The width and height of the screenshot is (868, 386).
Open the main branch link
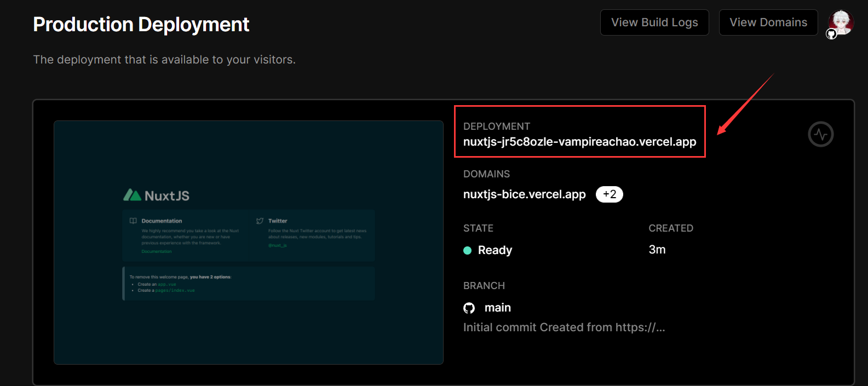point(498,308)
